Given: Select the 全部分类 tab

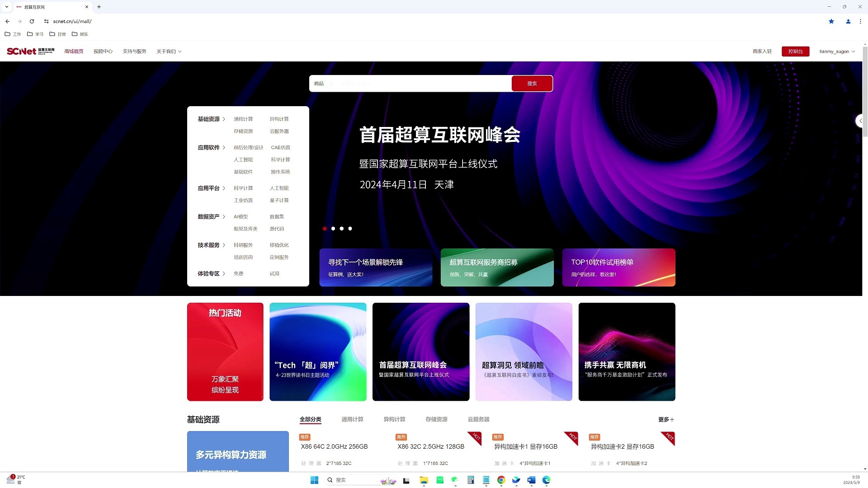Looking at the screenshot, I should tap(310, 420).
